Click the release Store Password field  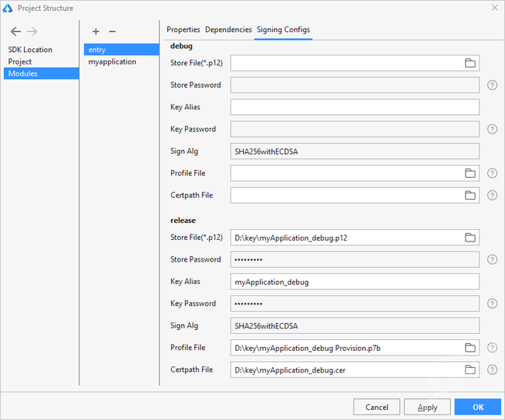[x=354, y=259]
